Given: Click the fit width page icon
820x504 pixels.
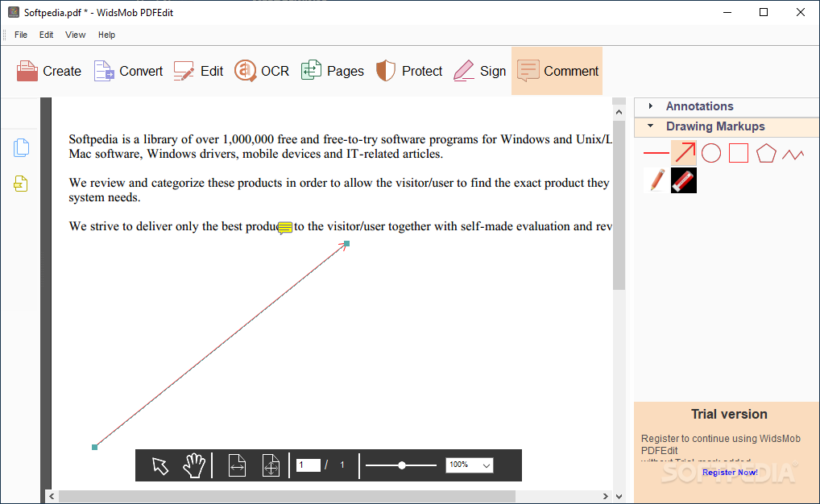Looking at the screenshot, I should 237,465.
